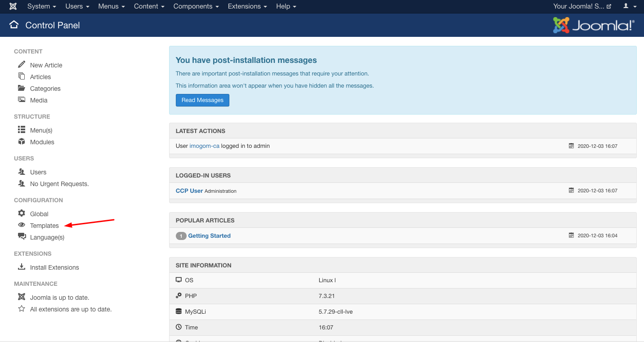Click the Modules cube icon
644x342 pixels.
22,141
